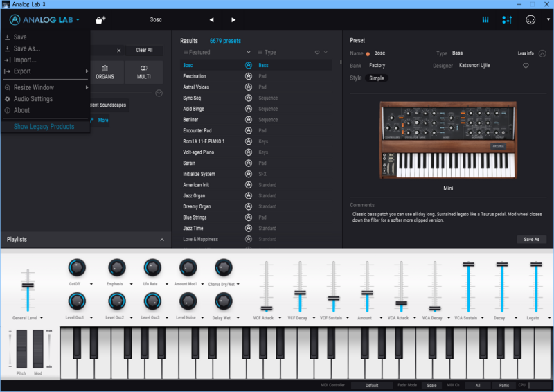Toggle the controls mixer sliders icon
The width and height of the screenshot is (554, 392).
coord(507,20)
